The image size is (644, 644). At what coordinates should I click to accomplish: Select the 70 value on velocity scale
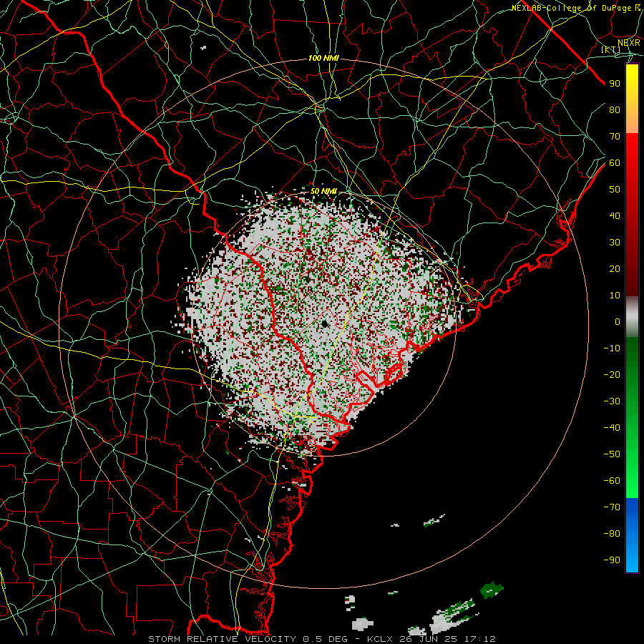(615, 137)
